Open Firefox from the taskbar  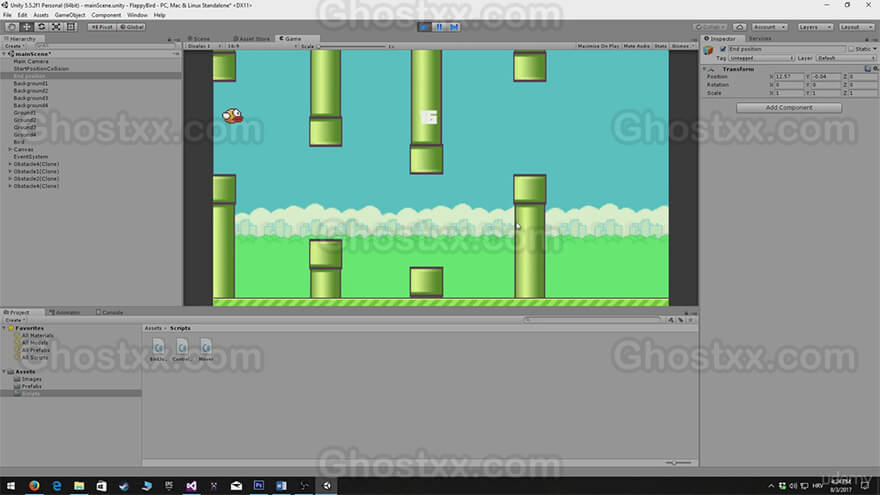(x=34, y=486)
